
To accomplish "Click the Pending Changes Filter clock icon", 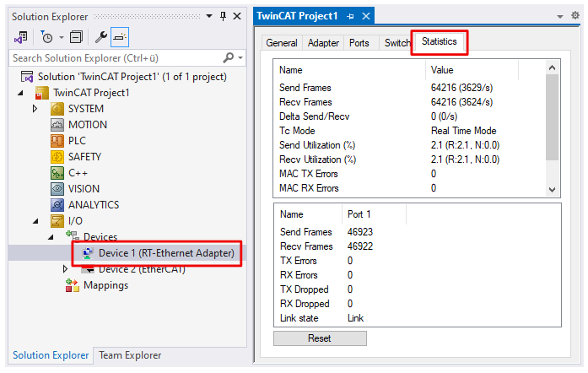I will (x=46, y=37).
